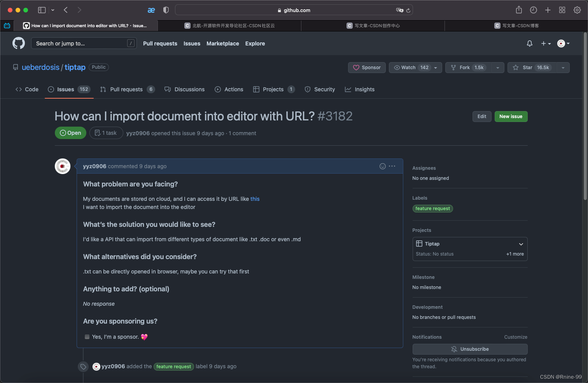
Task: Open Safari new tab plus button
Action: pyautogui.click(x=548, y=10)
